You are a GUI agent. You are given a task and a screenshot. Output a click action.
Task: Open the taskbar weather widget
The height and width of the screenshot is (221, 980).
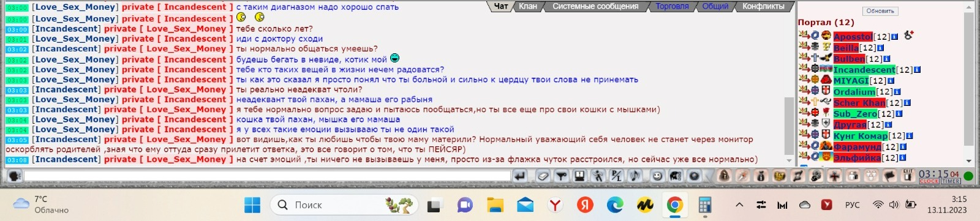pos(42,204)
